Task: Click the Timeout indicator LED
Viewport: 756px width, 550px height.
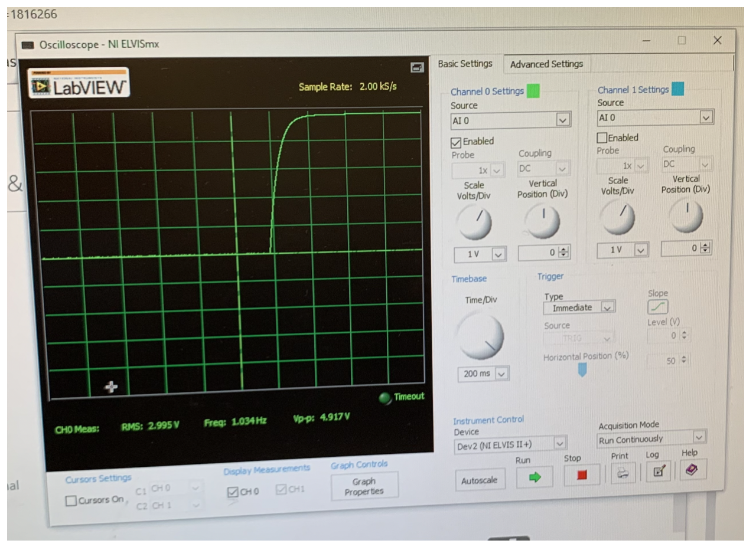Action: pyautogui.click(x=384, y=398)
